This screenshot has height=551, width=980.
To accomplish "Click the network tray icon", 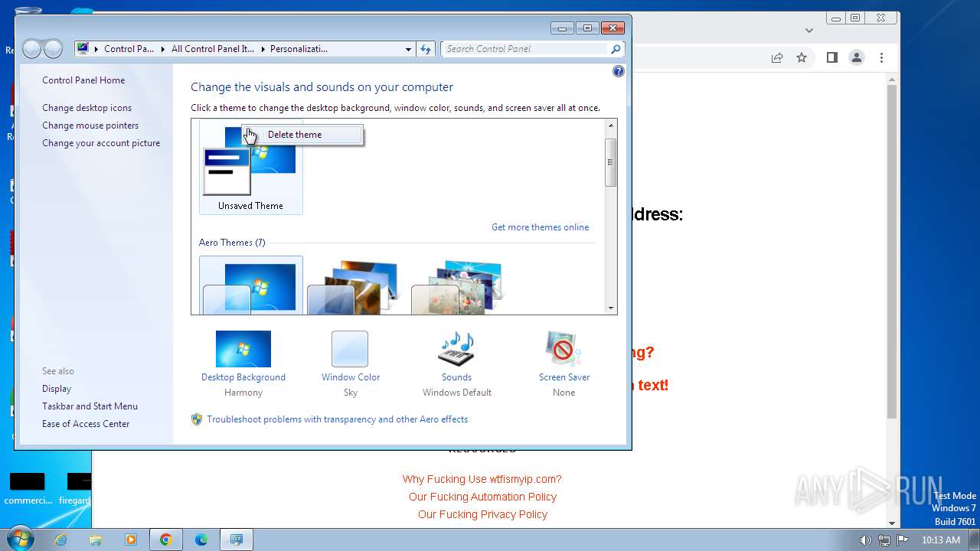I will pos(884,540).
